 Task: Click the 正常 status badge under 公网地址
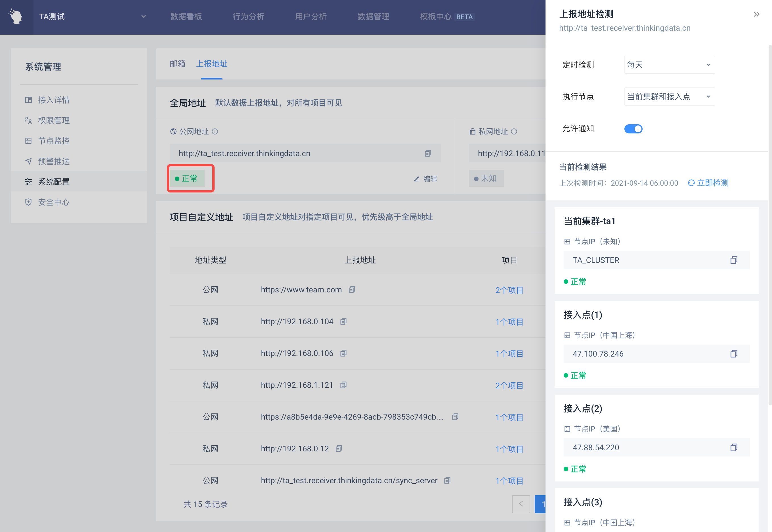[x=188, y=178]
